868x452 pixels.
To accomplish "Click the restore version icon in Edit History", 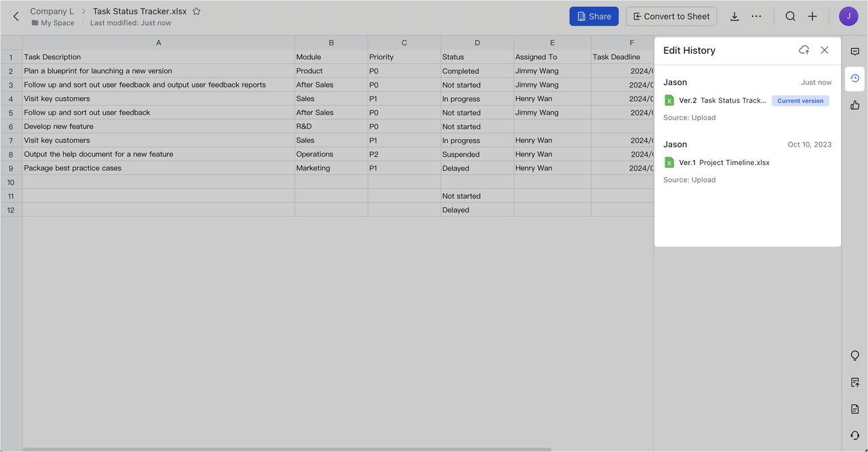I will [x=804, y=50].
